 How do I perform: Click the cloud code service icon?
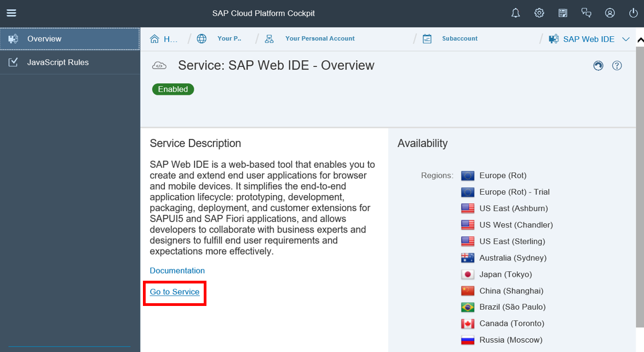click(159, 65)
